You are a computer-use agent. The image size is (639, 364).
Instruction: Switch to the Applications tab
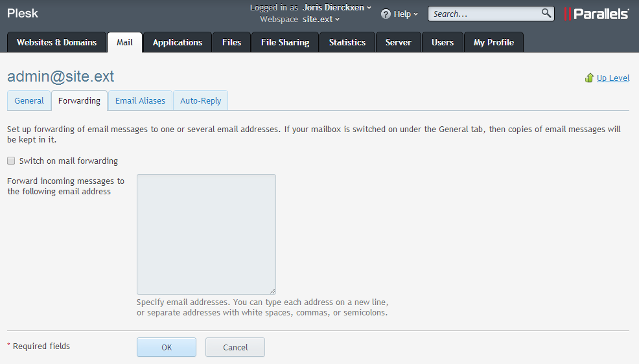pos(178,42)
